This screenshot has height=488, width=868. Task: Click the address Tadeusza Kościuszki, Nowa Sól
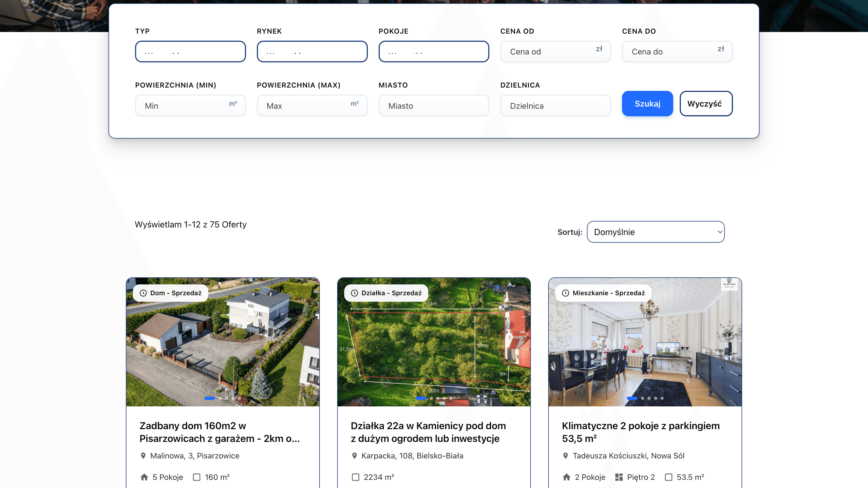click(628, 456)
